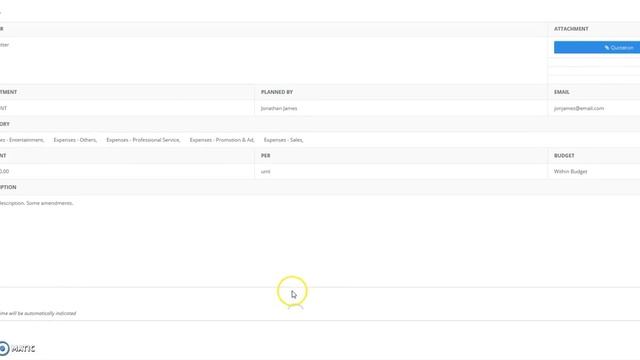This screenshot has height=360, width=640.
Task: Select the Expenses - Sales category
Action: pos(283,140)
